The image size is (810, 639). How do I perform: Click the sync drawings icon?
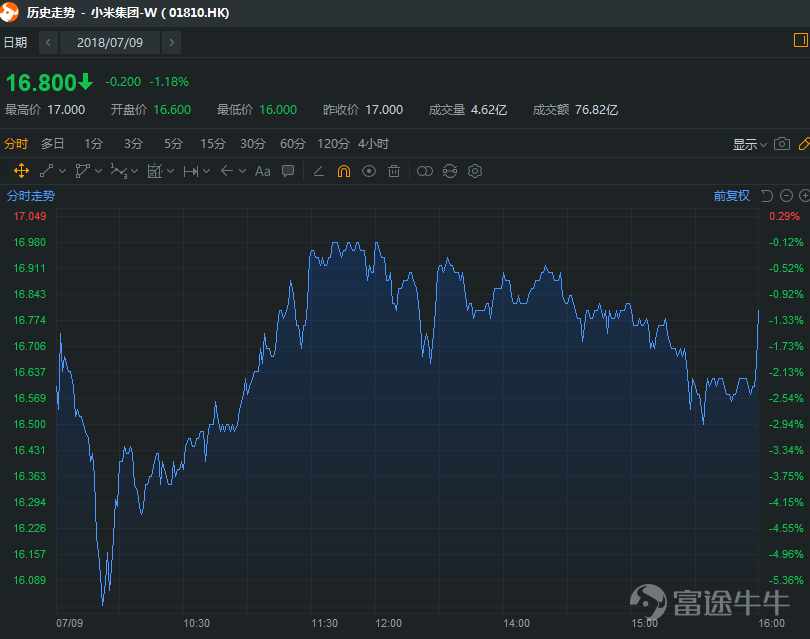450,171
